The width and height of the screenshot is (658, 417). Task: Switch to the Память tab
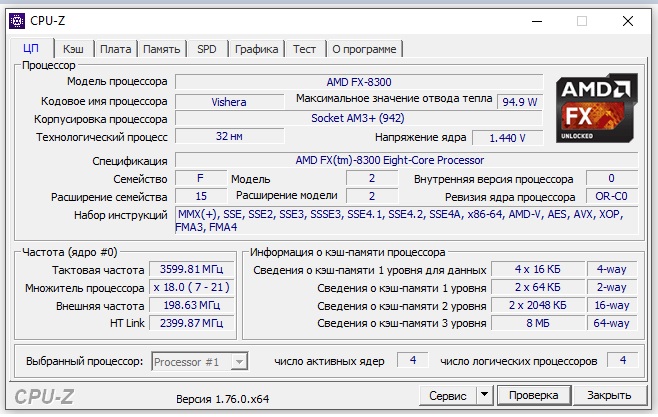tap(162, 49)
